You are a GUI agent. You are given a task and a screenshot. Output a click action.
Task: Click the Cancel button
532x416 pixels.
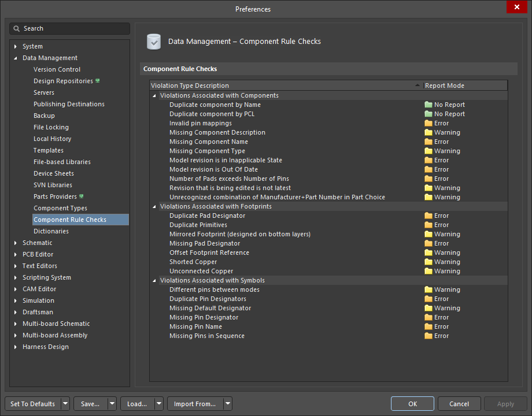(x=459, y=404)
